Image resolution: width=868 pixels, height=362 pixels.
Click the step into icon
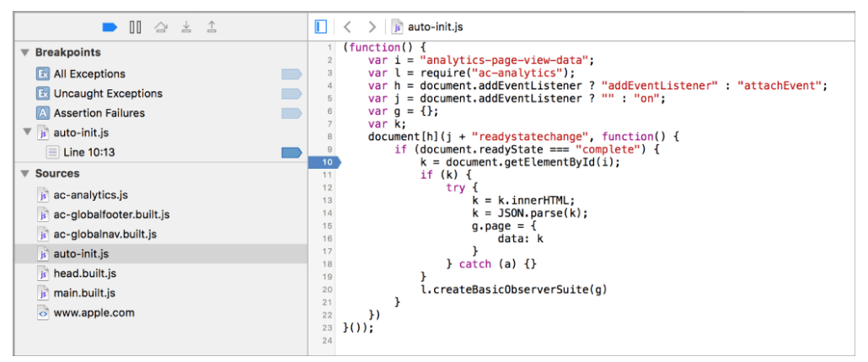pos(186,27)
